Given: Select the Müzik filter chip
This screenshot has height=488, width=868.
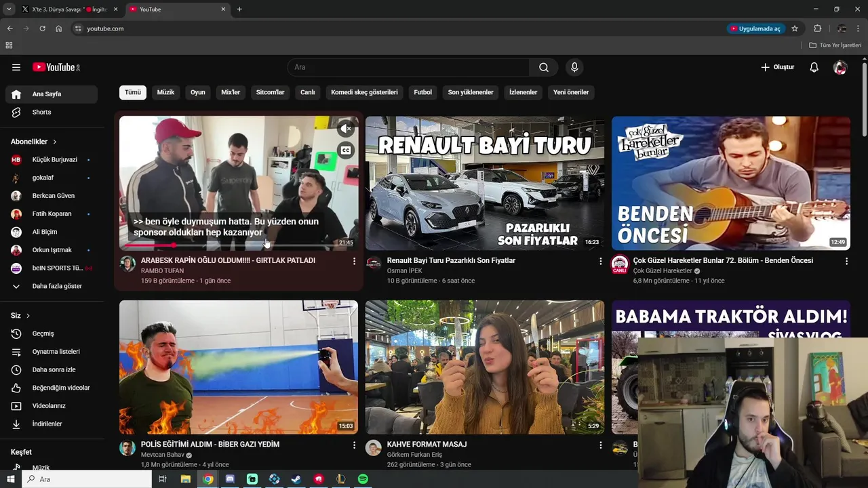Looking at the screenshot, I should (x=165, y=92).
